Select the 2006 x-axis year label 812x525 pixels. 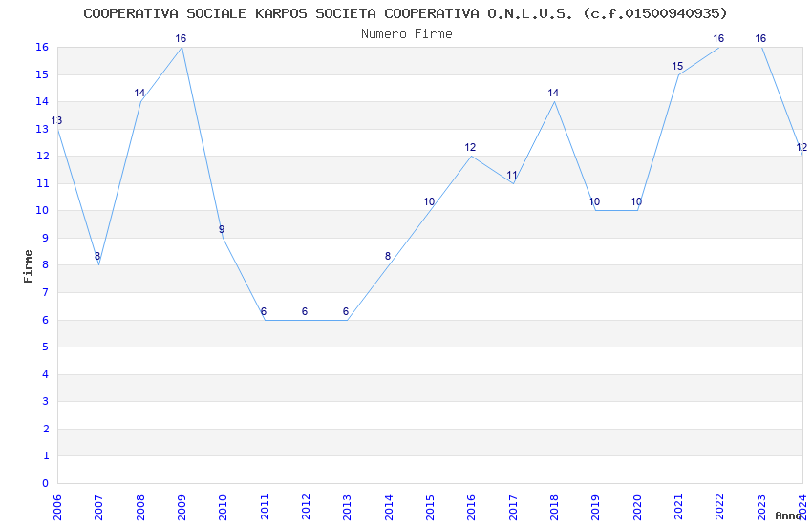[57, 508]
